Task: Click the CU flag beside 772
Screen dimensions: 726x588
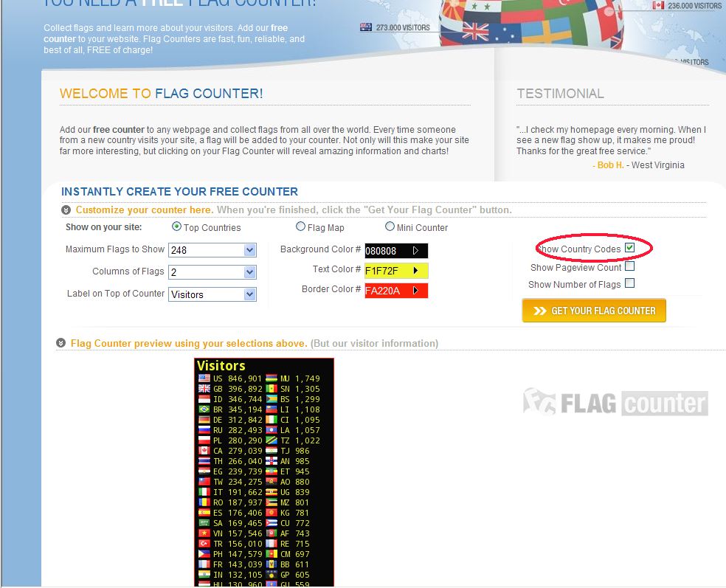Action: pyautogui.click(x=272, y=523)
